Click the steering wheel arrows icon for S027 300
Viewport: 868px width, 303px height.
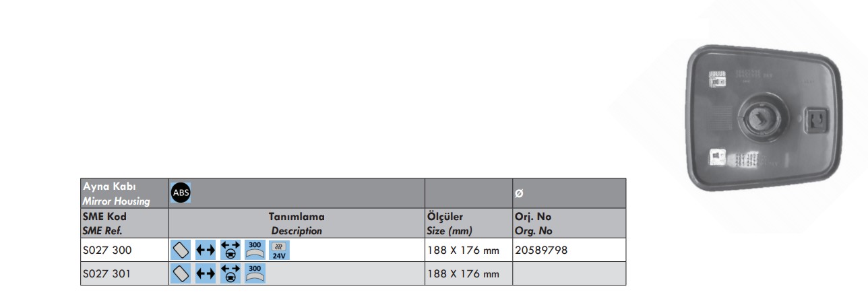[230, 250]
